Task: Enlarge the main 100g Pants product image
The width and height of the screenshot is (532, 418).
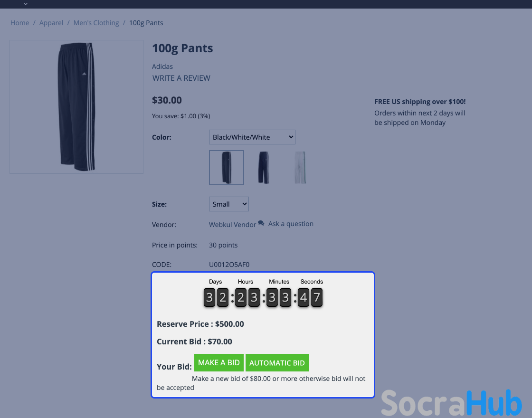Action: pos(76,107)
